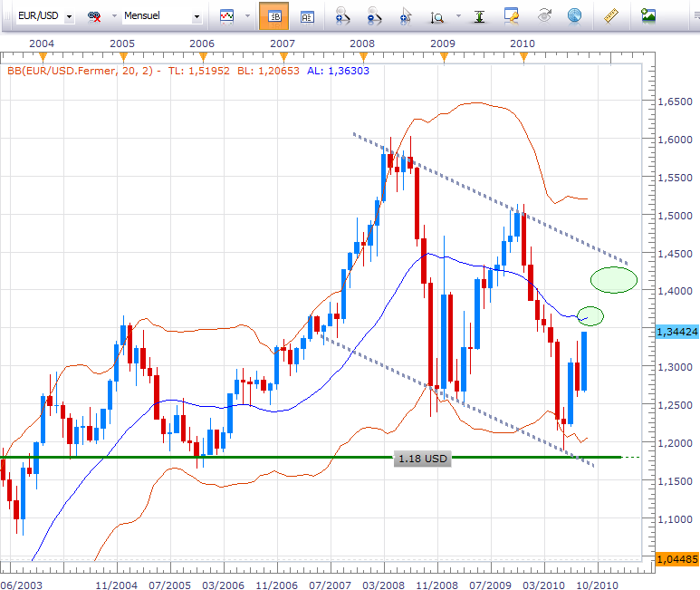Open the EUR/USD symbol dropdown

(x=69, y=16)
